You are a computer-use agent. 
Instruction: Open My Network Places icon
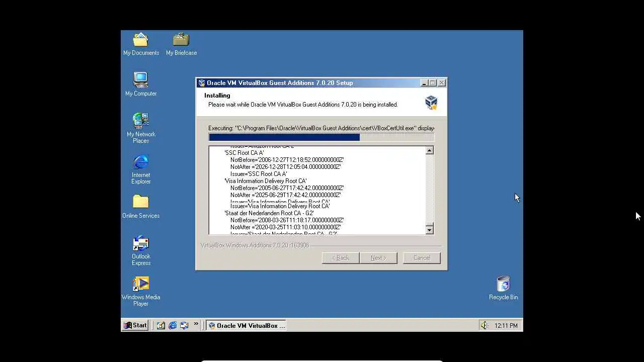(141, 128)
